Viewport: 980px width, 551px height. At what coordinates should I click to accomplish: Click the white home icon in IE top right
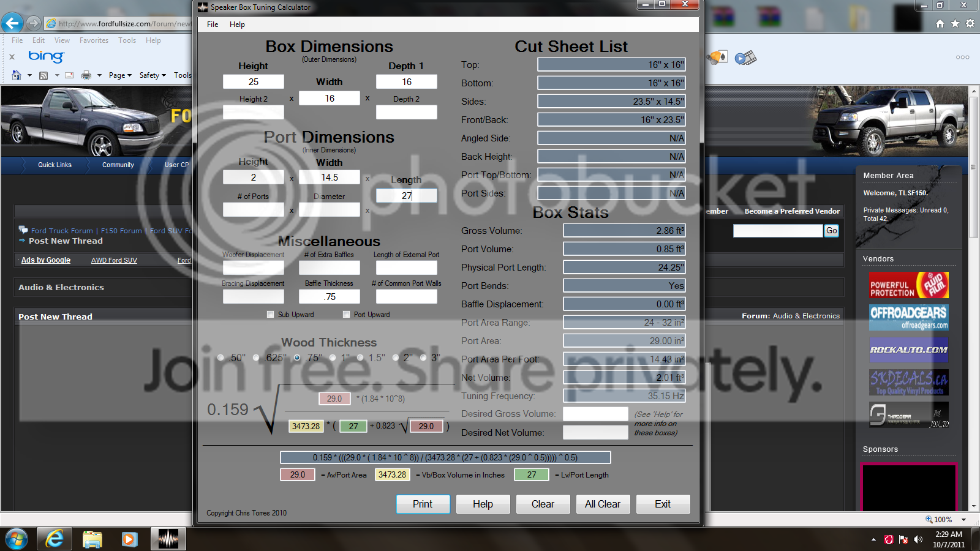pos(940,23)
